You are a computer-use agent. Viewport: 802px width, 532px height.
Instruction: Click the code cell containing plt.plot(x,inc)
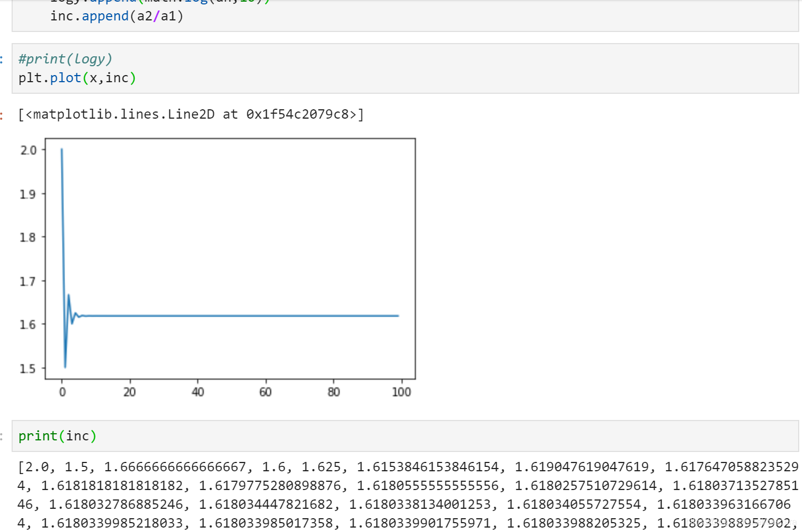pyautogui.click(x=405, y=68)
